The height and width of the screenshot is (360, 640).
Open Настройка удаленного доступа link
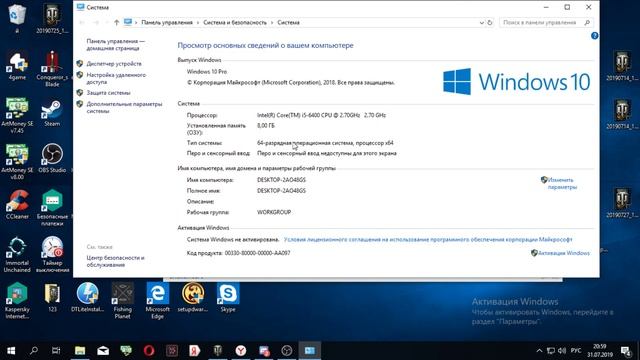[116, 78]
